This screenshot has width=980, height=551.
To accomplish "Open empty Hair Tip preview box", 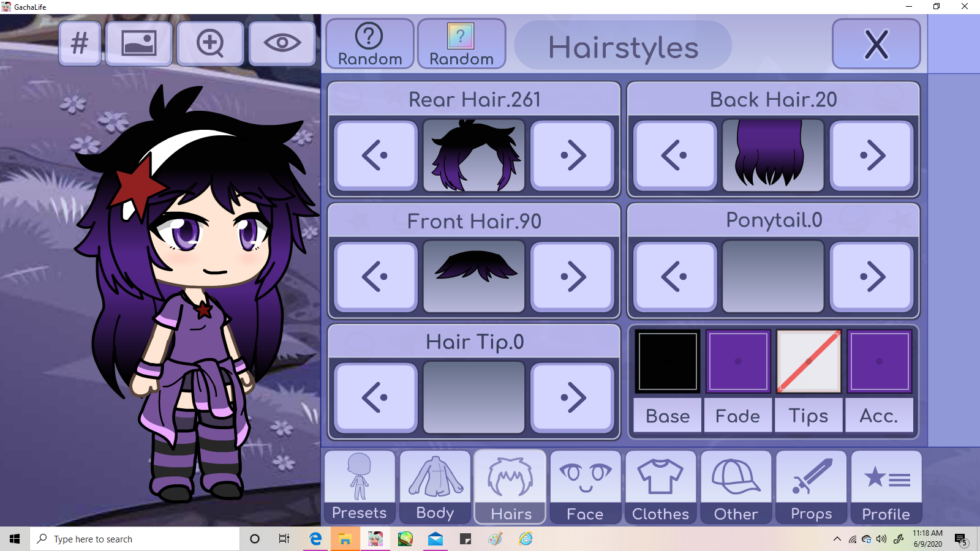I will tap(474, 398).
